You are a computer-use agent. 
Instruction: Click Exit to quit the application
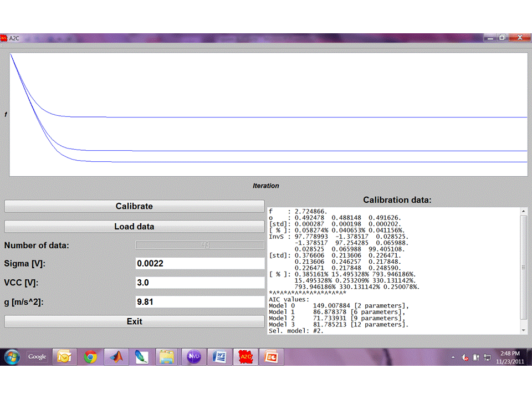click(x=134, y=321)
